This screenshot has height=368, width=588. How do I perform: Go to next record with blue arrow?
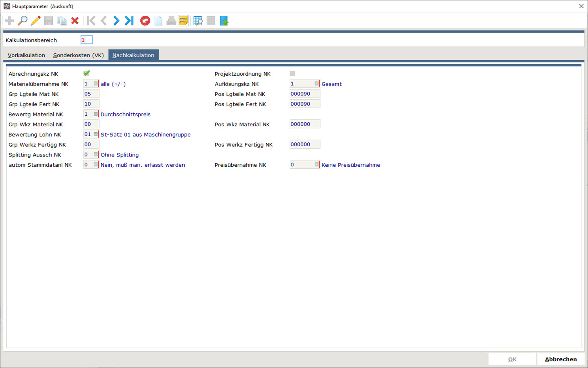(x=116, y=21)
